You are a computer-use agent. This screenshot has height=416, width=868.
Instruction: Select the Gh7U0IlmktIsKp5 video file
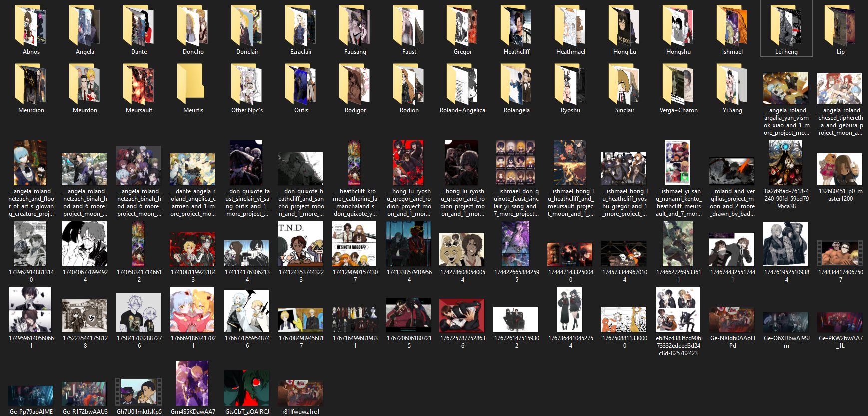pos(139,392)
